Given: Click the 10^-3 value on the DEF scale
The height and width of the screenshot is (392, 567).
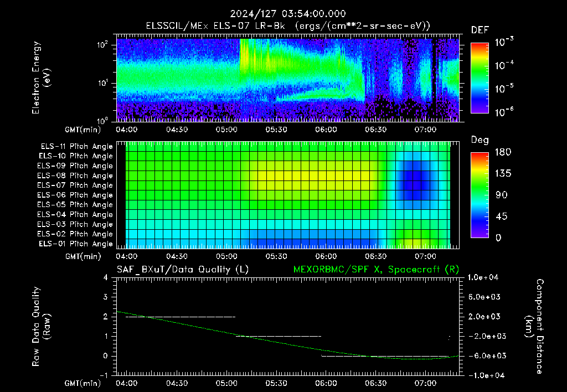Looking at the screenshot, I should (x=504, y=42).
